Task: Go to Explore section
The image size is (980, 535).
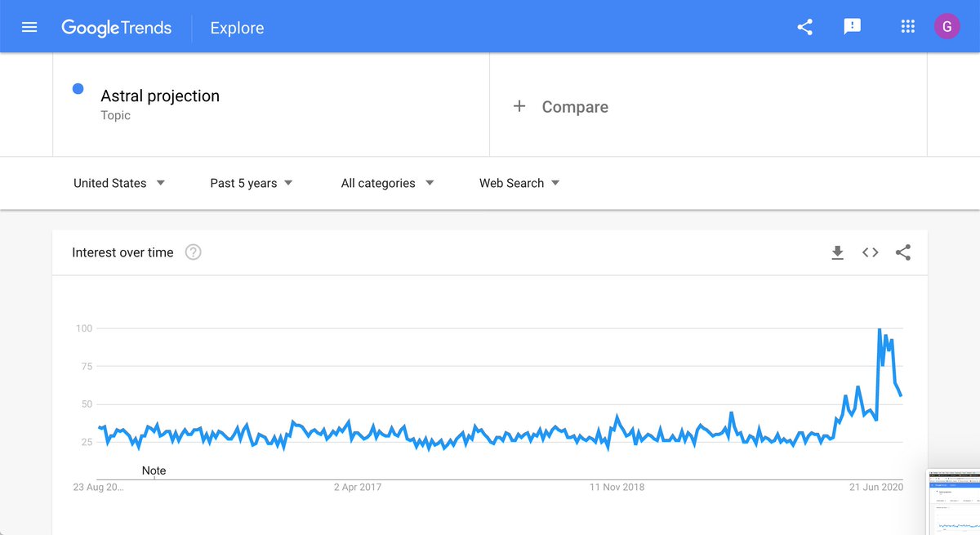Action: tap(237, 28)
